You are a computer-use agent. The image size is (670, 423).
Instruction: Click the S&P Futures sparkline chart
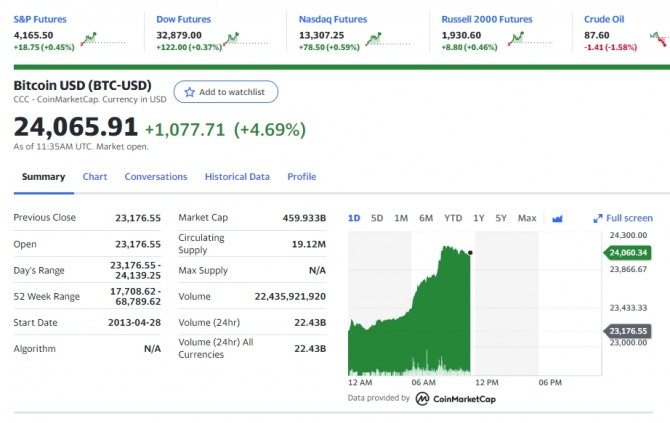click(91, 38)
